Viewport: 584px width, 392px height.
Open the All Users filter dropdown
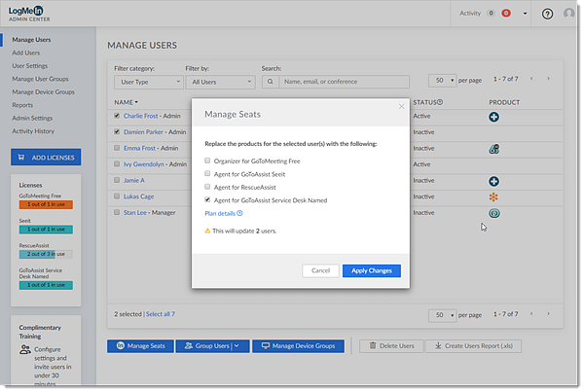pos(221,82)
